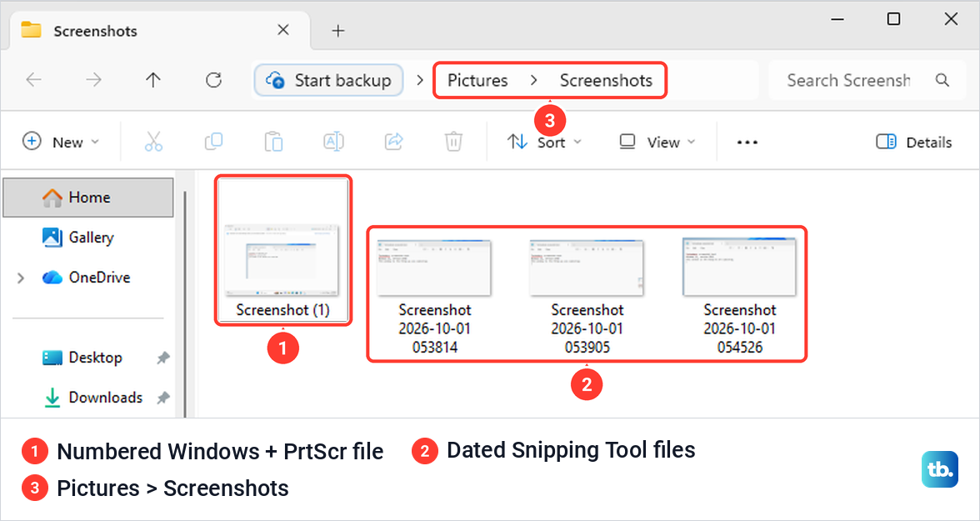This screenshot has width=980, height=521.
Task: Click the navigation pane scrollbar
Action: 184,304
